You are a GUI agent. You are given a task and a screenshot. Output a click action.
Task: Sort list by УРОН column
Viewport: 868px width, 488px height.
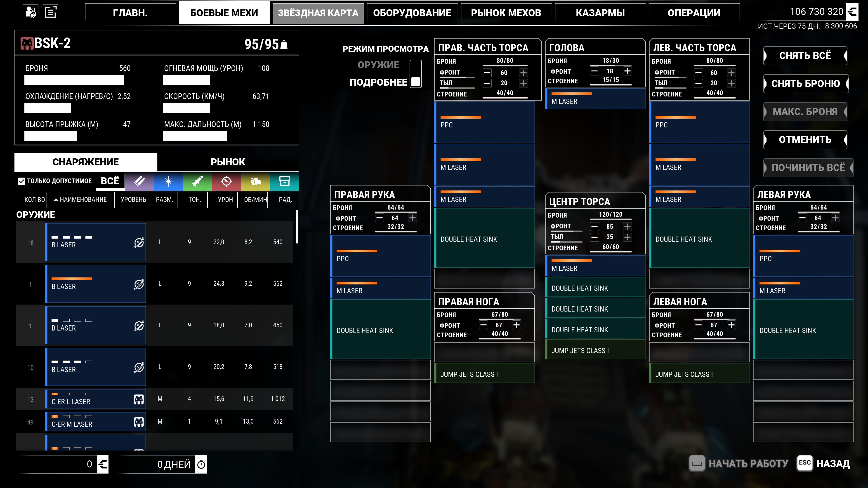(x=225, y=200)
